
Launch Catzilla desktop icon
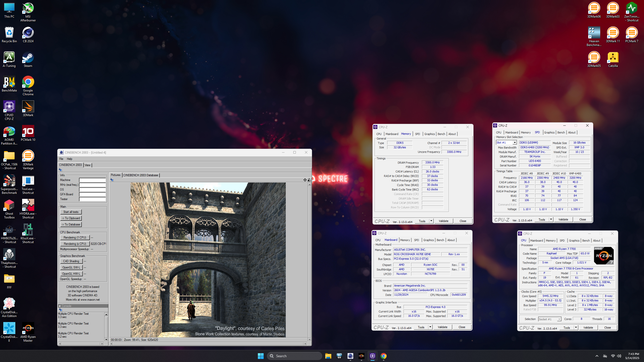pyautogui.click(x=613, y=59)
